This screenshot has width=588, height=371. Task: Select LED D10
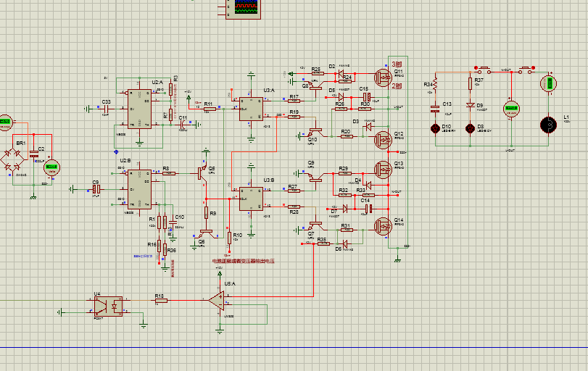click(435, 128)
